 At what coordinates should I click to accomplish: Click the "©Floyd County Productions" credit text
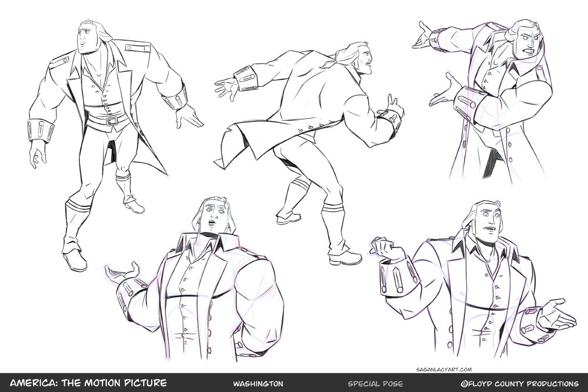[x=520, y=384]
